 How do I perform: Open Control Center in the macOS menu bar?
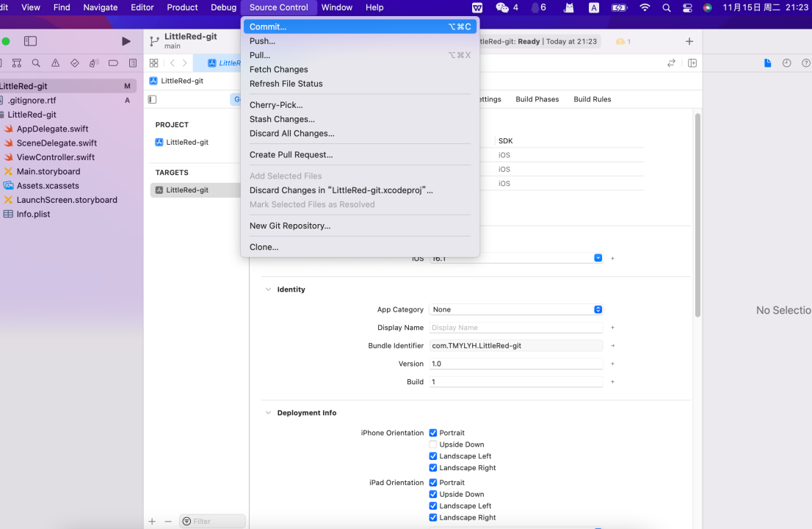(687, 8)
